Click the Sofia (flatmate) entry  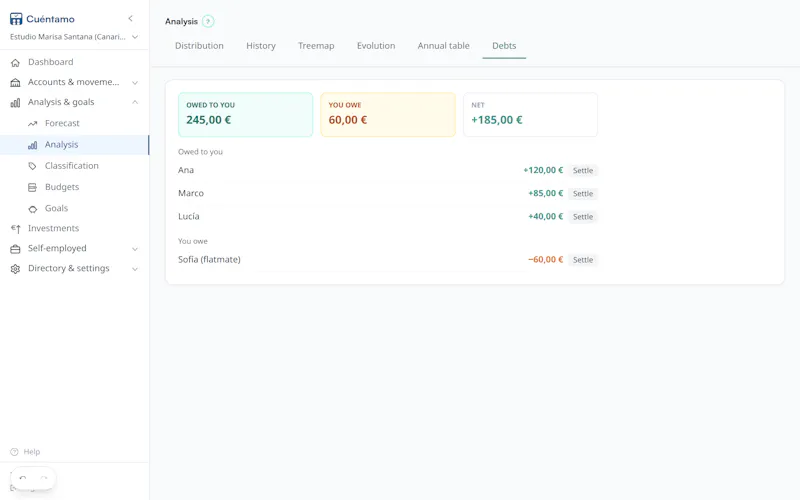point(209,259)
